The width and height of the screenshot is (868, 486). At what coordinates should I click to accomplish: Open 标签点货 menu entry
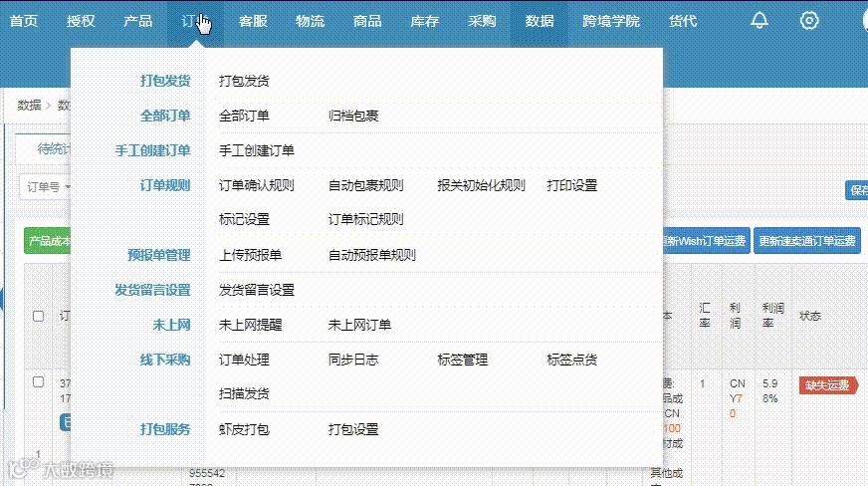(x=571, y=360)
